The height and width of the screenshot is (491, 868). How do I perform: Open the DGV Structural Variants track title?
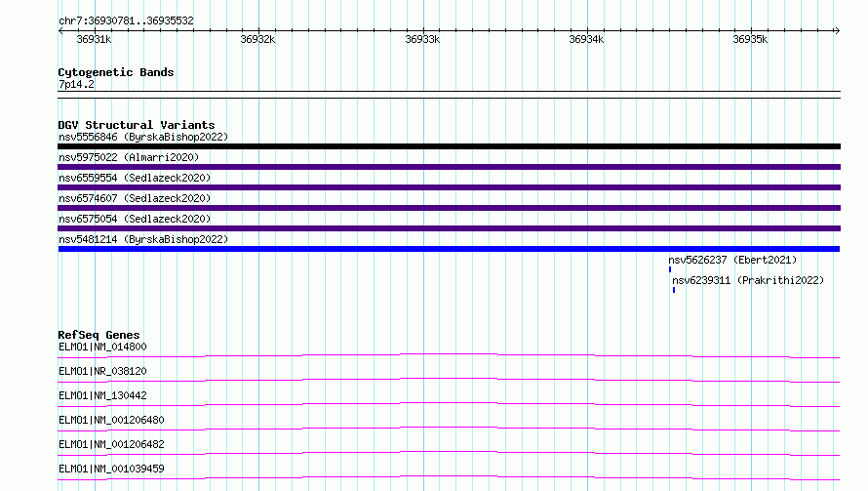pos(137,125)
